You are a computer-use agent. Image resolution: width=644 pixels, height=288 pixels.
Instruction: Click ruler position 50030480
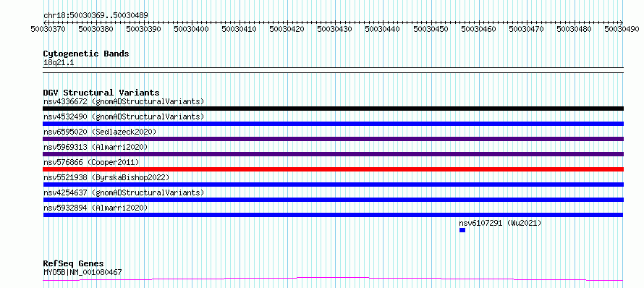point(575,29)
